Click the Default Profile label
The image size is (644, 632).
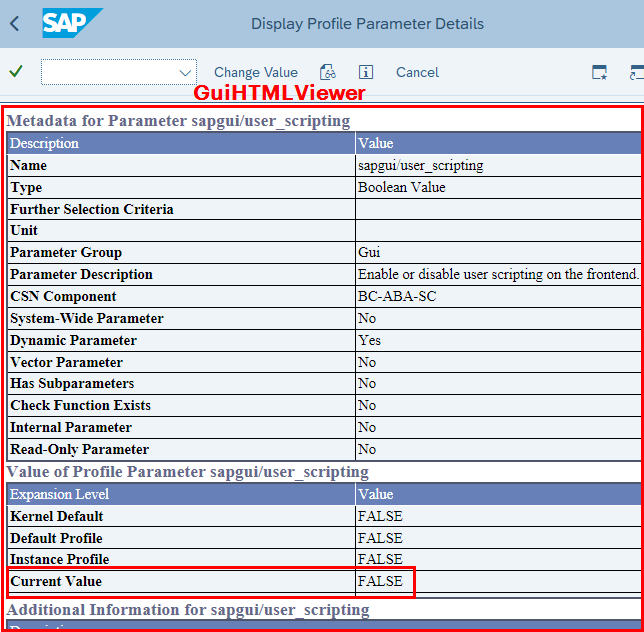pyautogui.click(x=56, y=538)
